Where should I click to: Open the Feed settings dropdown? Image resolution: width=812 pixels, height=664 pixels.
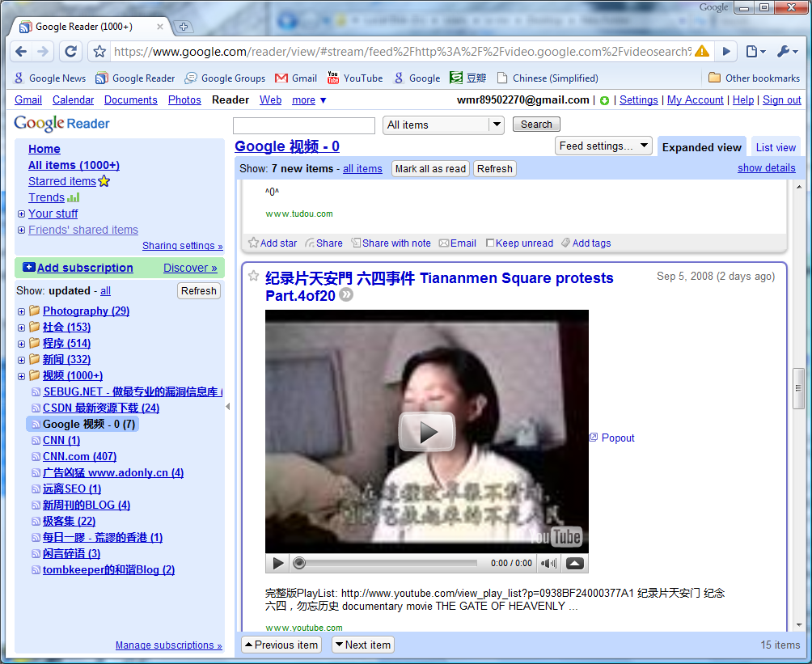click(x=603, y=146)
